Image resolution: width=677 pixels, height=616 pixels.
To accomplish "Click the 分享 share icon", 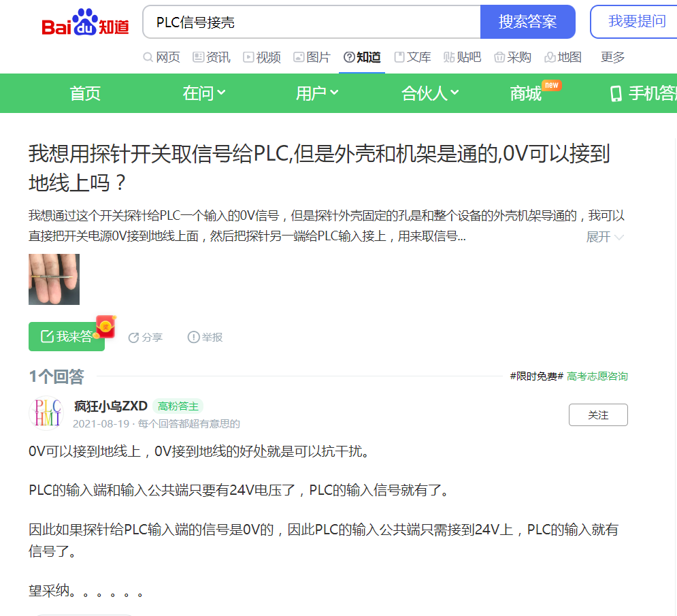I will click(134, 338).
